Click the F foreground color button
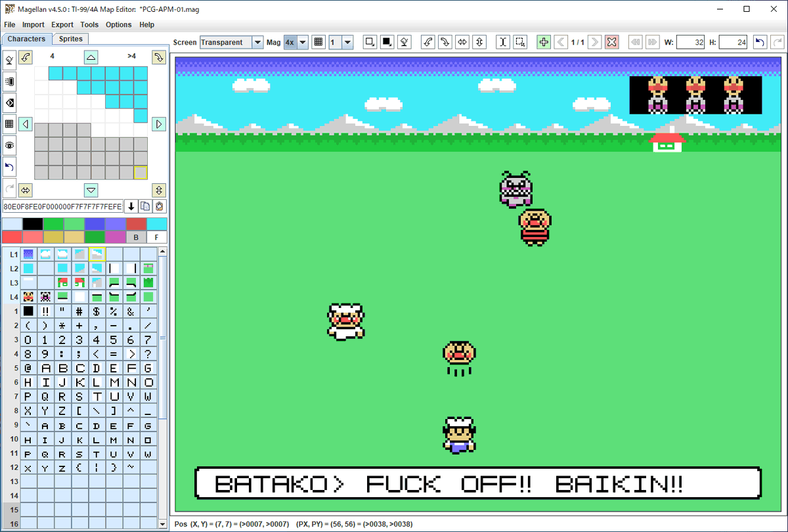 pyautogui.click(x=157, y=237)
